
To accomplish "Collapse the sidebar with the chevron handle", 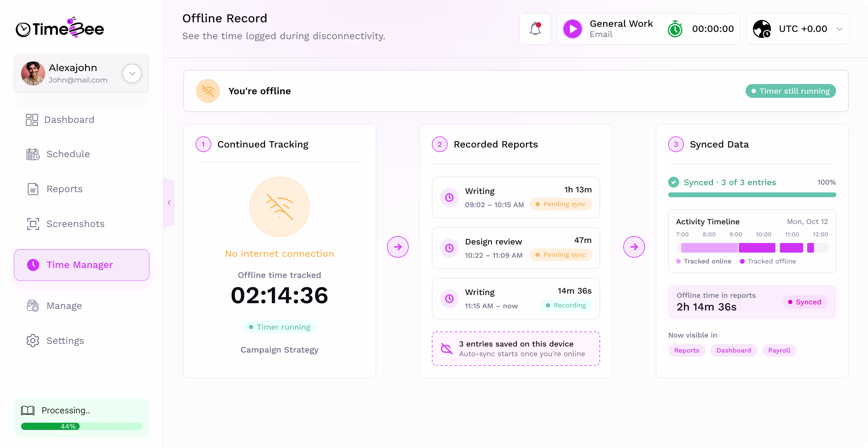I will (169, 203).
